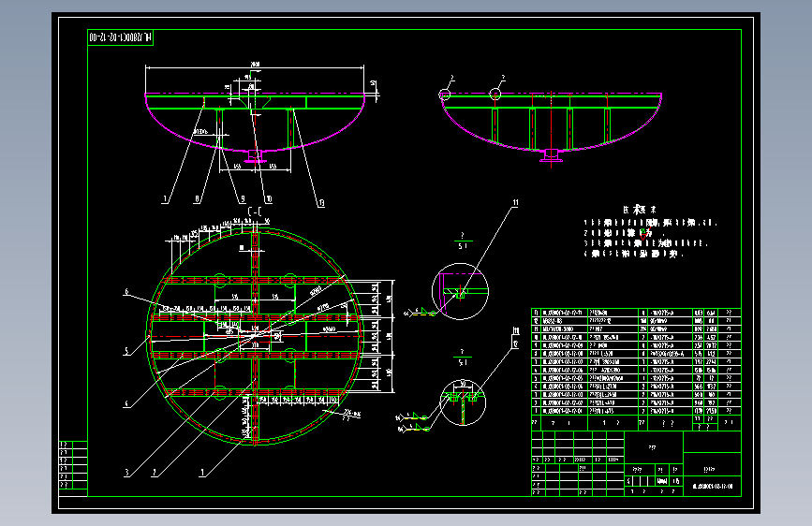Select leader label 4 beside the circular plan view
The height and width of the screenshot is (526, 812).
(x=125, y=403)
